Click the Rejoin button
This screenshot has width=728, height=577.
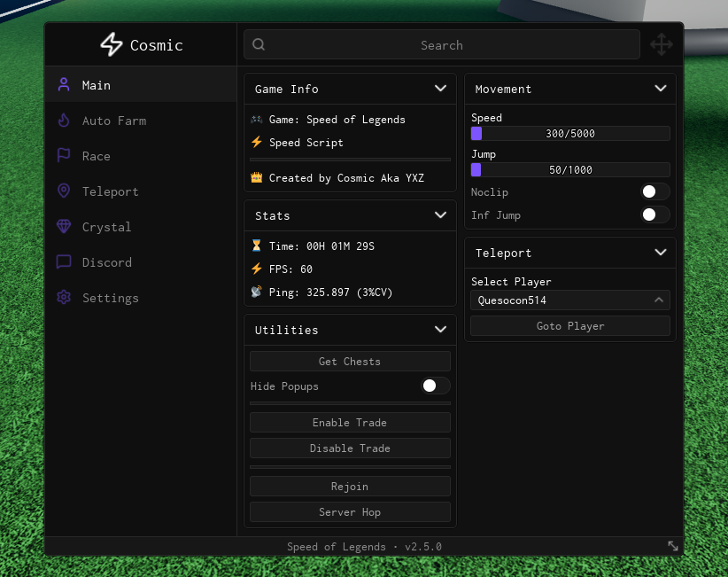tap(350, 486)
